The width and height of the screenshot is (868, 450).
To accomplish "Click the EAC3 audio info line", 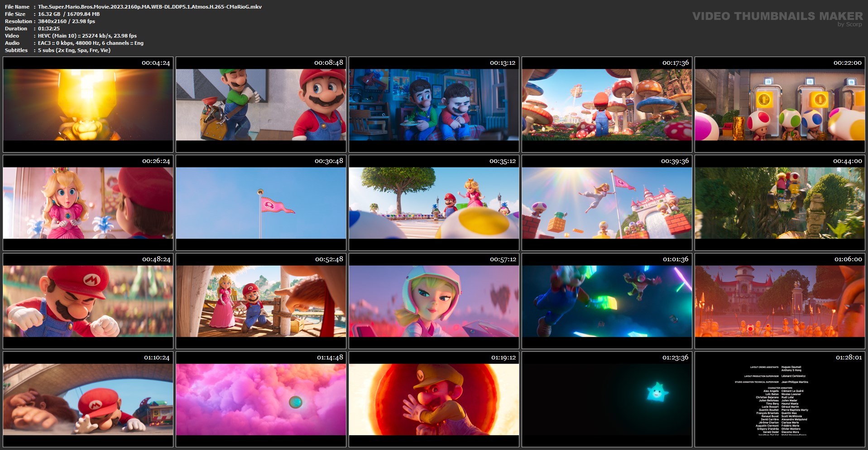I will click(x=91, y=43).
